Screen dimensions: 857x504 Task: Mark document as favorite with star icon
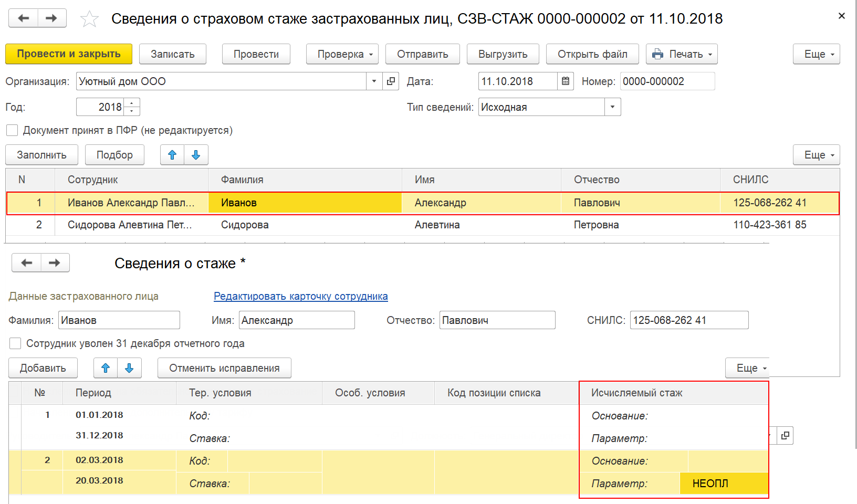point(89,19)
